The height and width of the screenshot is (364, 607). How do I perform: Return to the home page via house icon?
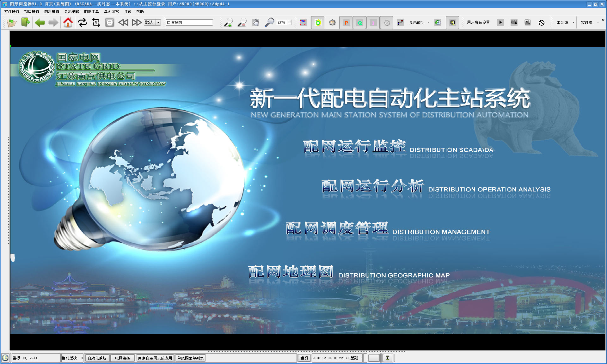pyautogui.click(x=68, y=22)
